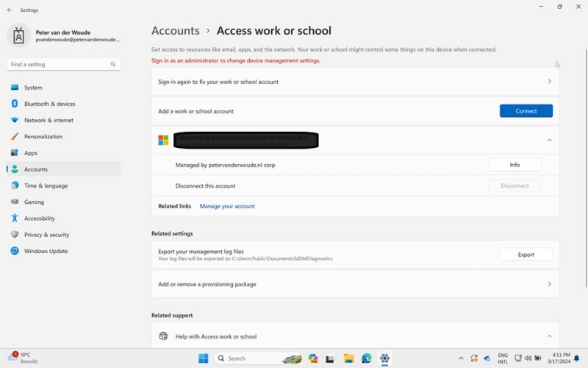Click the magnifier in Find a setting

[113, 64]
